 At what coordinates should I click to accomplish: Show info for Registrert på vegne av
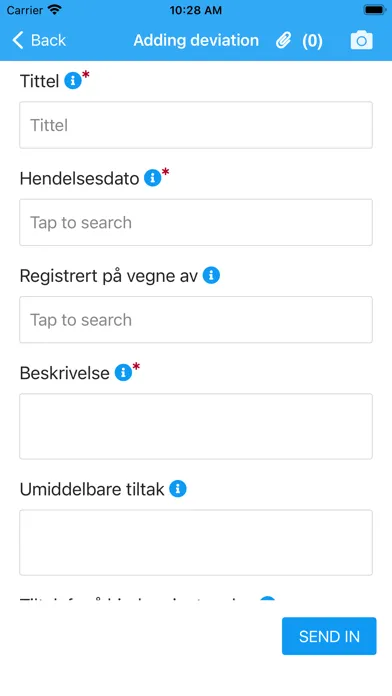click(211, 276)
